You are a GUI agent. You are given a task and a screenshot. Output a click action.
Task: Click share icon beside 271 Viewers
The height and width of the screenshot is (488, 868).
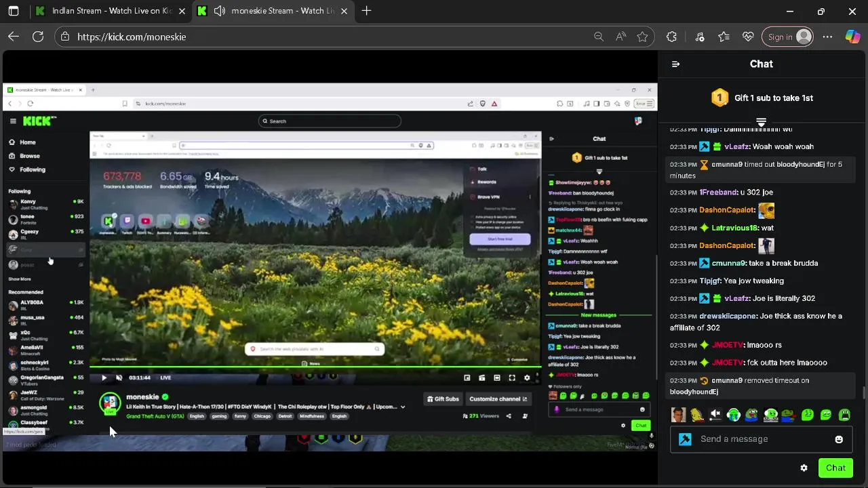(509, 416)
